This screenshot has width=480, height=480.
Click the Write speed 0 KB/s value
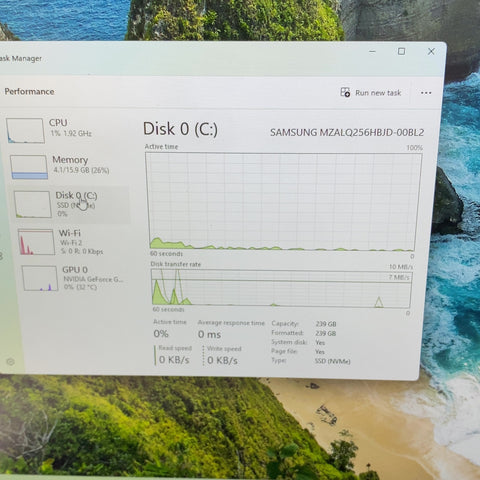[223, 360]
